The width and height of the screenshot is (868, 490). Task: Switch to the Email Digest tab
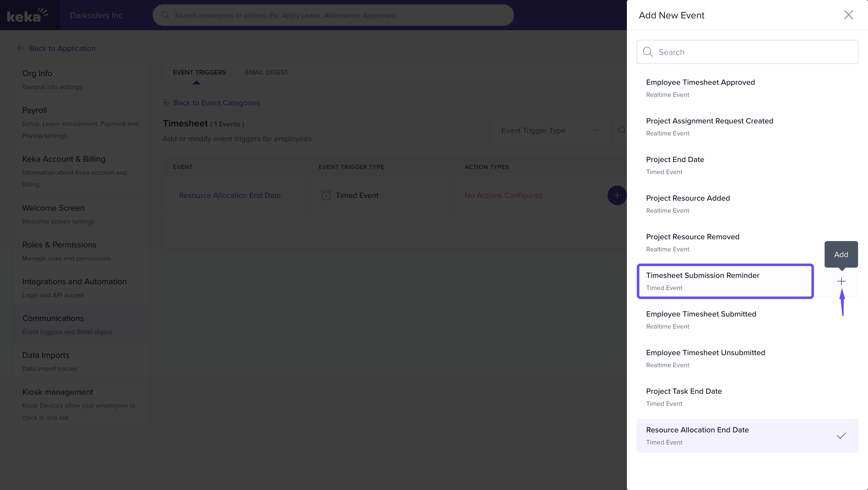click(x=266, y=72)
